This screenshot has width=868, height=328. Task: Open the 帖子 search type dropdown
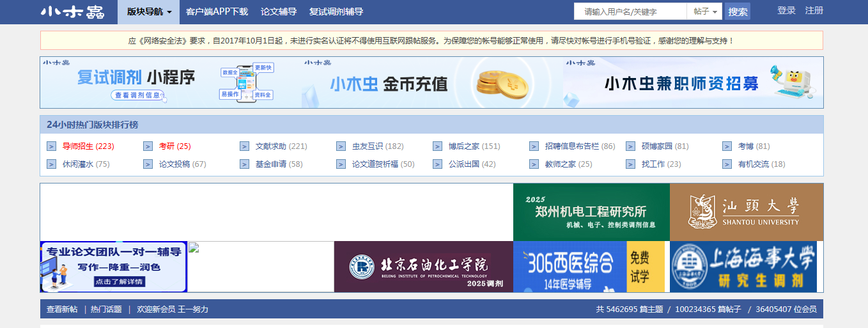[704, 12]
